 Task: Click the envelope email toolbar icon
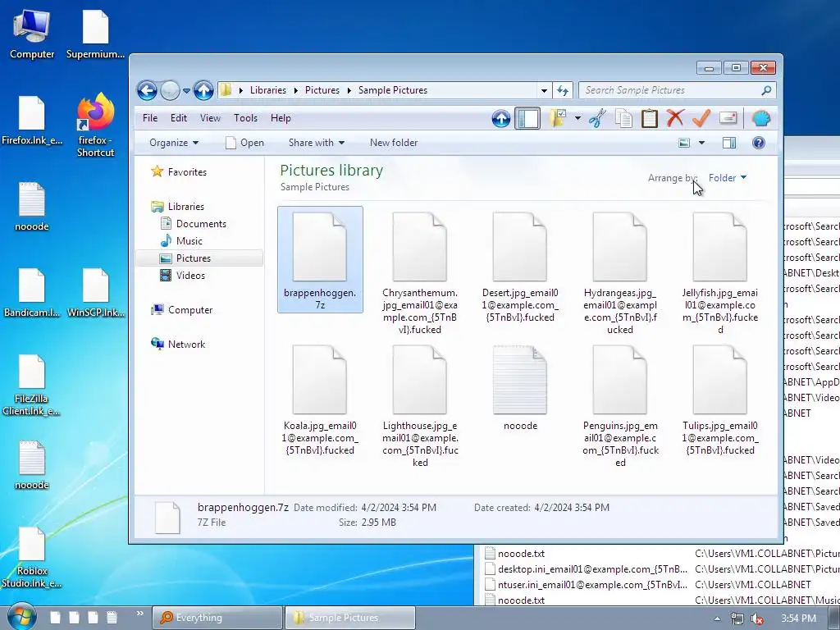click(x=728, y=118)
